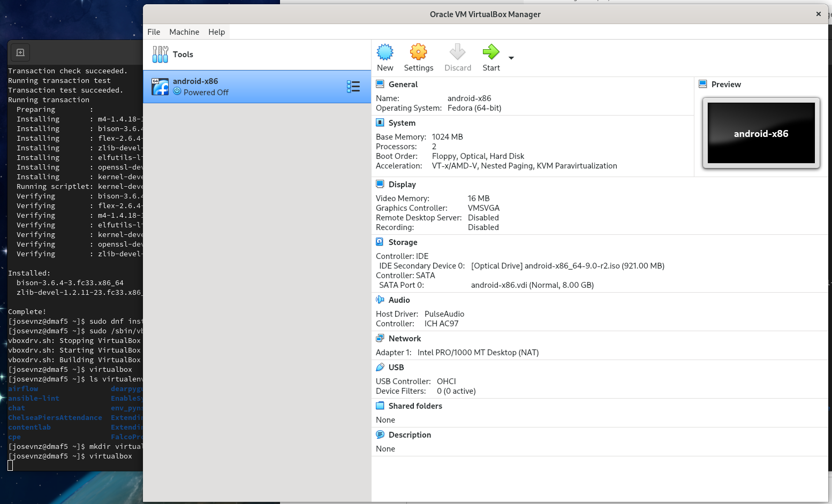Open the Settings gear icon

pos(418,52)
